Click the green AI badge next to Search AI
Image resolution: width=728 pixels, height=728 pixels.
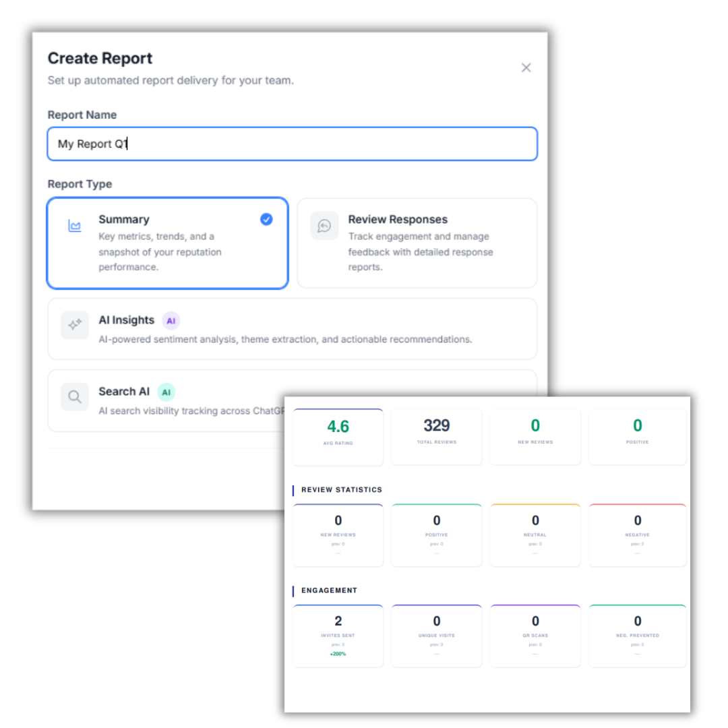click(x=166, y=392)
